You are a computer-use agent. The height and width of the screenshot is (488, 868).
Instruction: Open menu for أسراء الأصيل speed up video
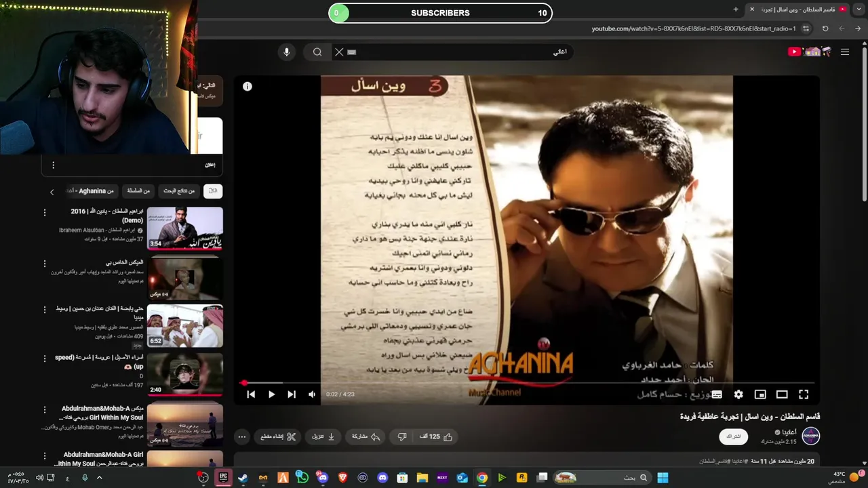[45, 359]
